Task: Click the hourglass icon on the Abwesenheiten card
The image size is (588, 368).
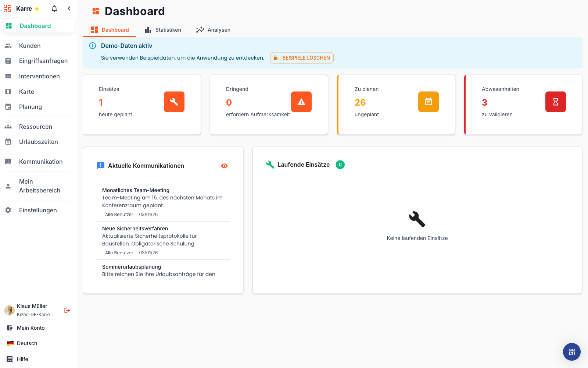Action: (555, 102)
